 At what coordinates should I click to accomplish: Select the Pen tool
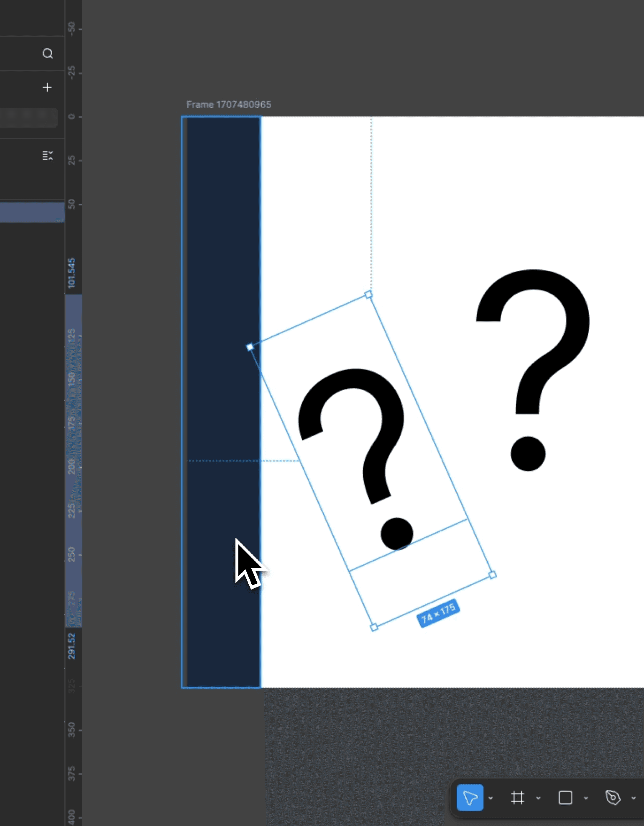click(613, 798)
